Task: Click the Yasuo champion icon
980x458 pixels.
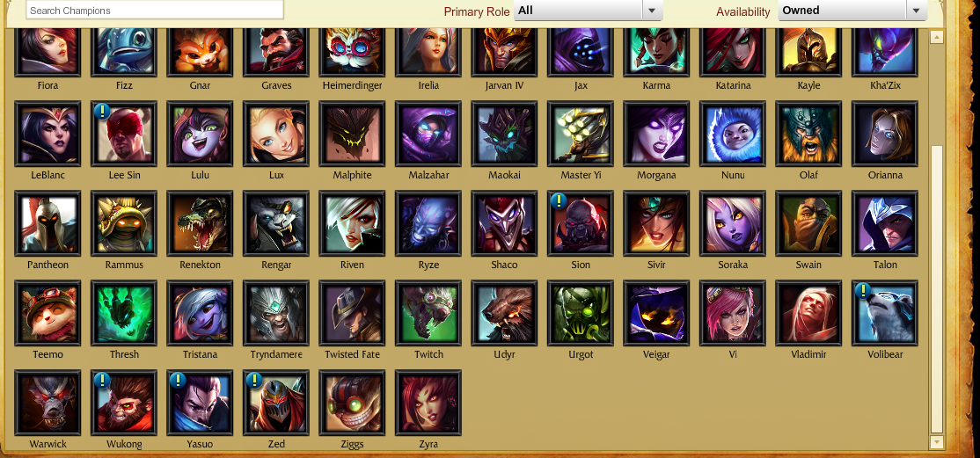Action: point(200,403)
